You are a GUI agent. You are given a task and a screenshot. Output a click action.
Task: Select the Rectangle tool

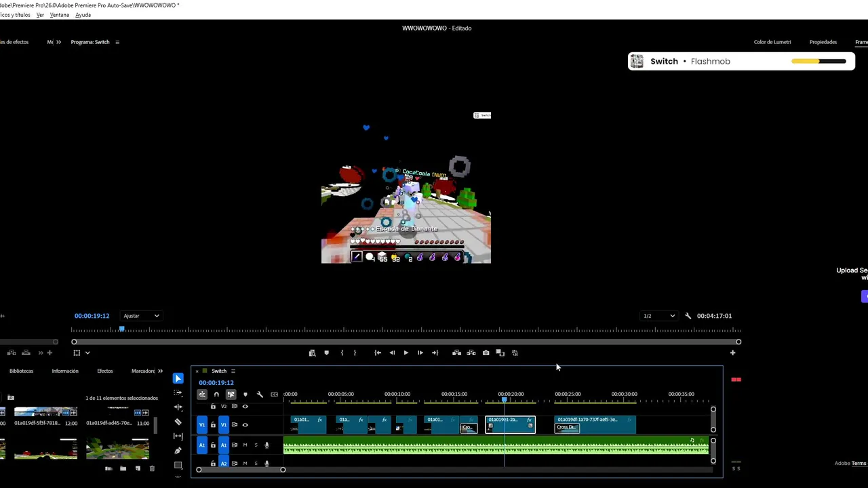coord(178,465)
